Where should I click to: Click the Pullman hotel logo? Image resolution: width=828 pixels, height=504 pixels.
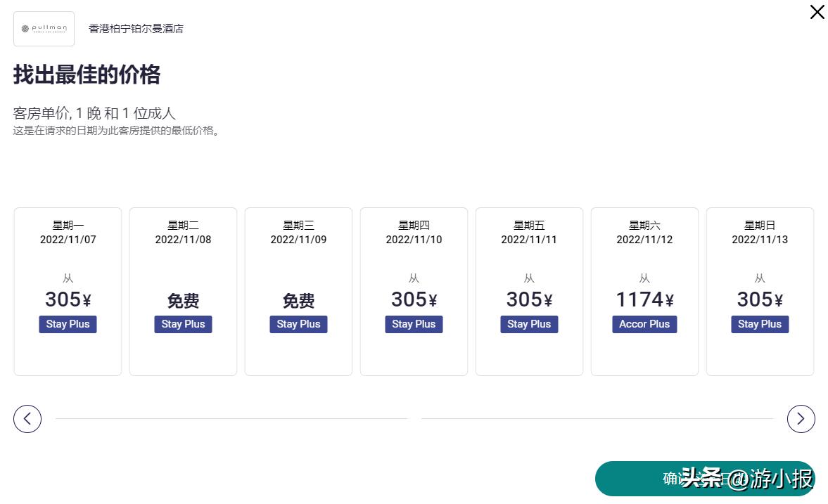coord(44,29)
